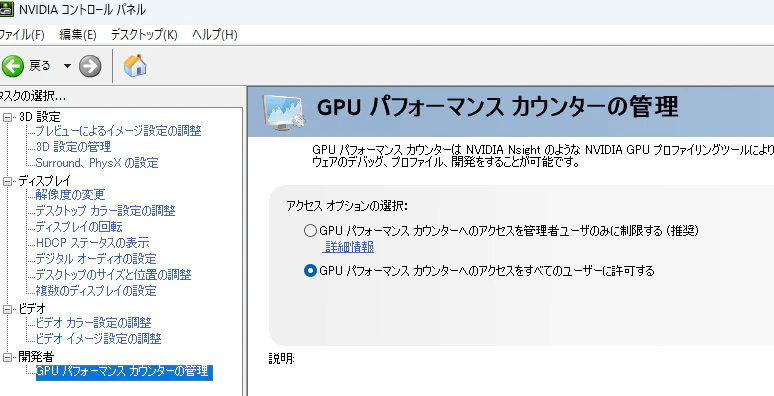Viewport: 774px width, 396px height.
Task: Click the monitor icon in page header
Action: [x=284, y=112]
